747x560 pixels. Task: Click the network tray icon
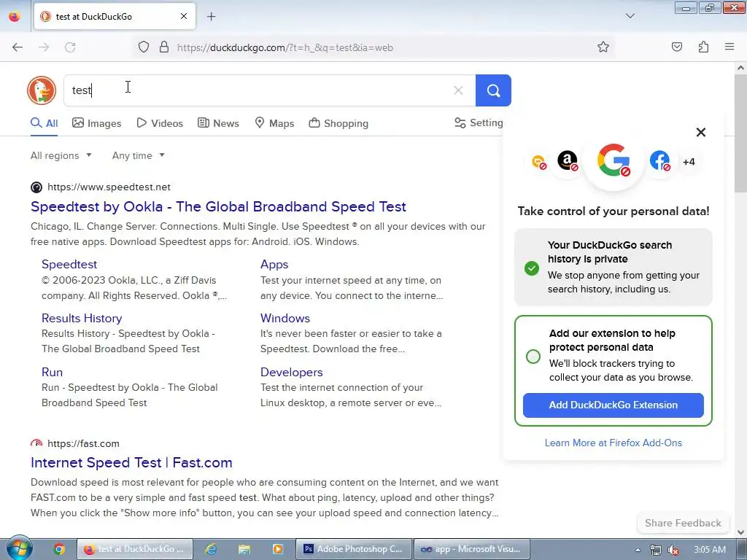click(656, 550)
